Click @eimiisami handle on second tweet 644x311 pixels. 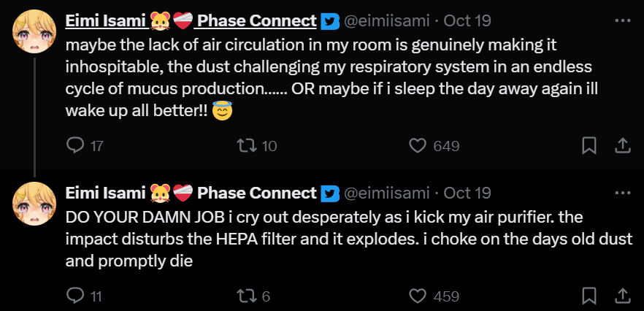(386, 193)
